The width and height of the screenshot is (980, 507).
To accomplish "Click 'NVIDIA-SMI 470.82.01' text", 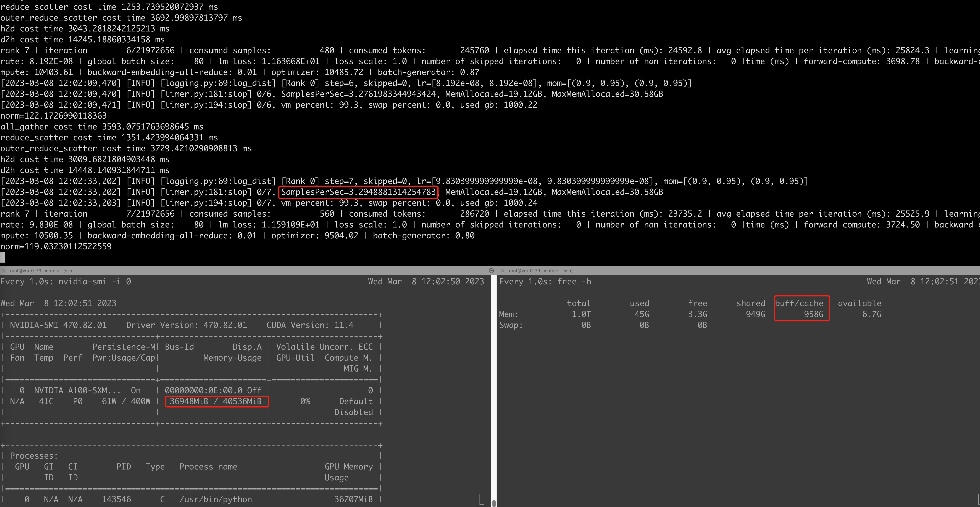I will [x=58, y=325].
